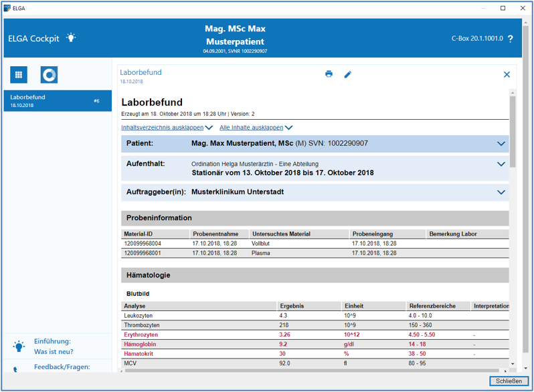Click the Erythrozyten result value 3.26

tap(284, 334)
